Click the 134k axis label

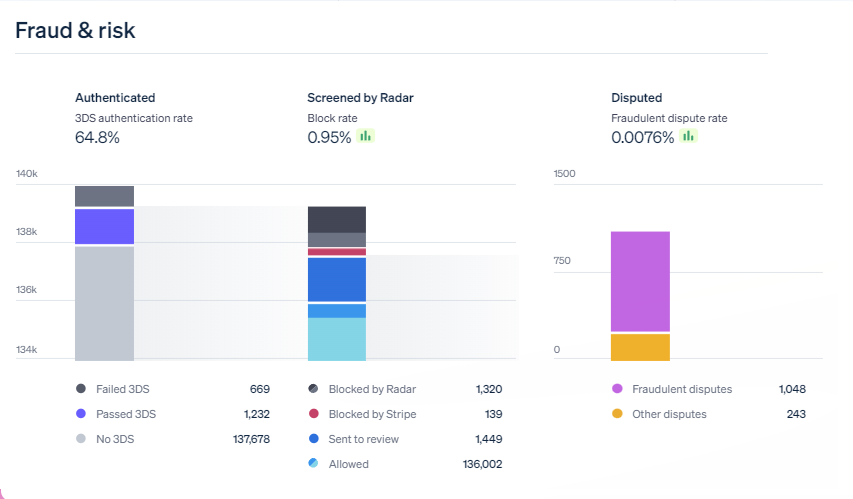(x=27, y=349)
